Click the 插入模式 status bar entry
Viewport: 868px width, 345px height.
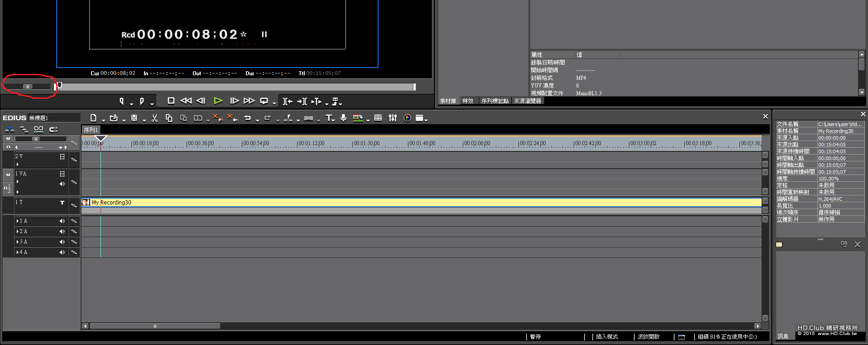pos(607,337)
